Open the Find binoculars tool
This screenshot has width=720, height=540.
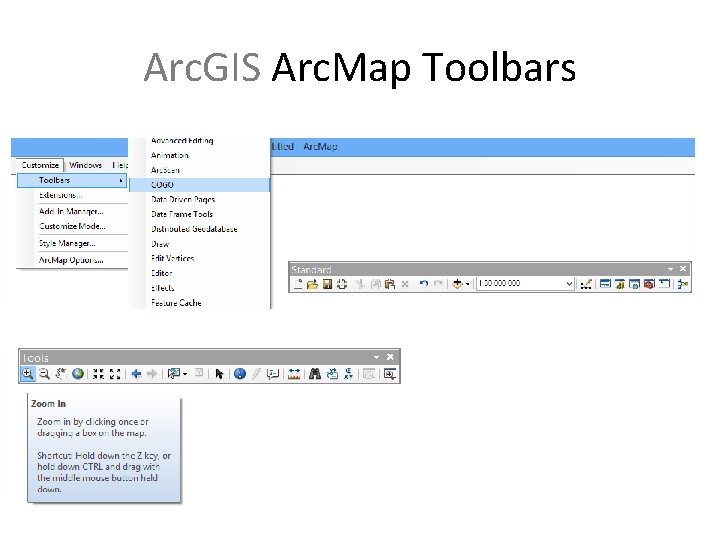pyautogui.click(x=315, y=374)
